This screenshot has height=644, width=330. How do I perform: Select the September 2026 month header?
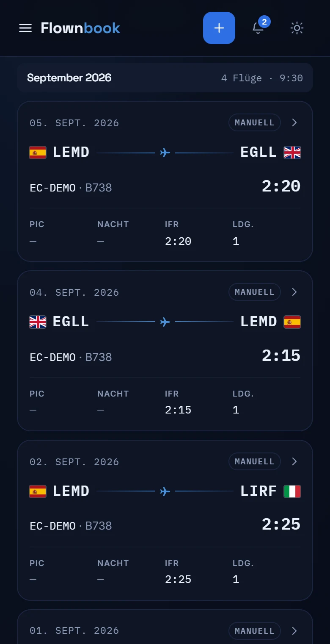[165, 78]
